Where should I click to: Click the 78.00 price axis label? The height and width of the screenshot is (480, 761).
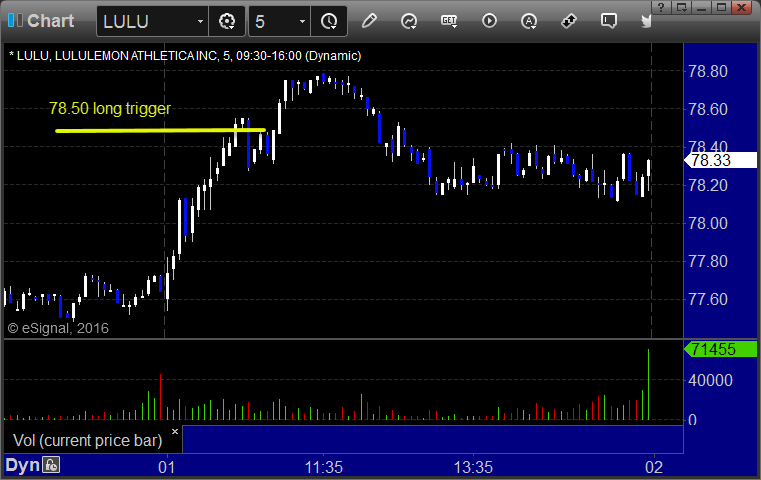(x=708, y=223)
